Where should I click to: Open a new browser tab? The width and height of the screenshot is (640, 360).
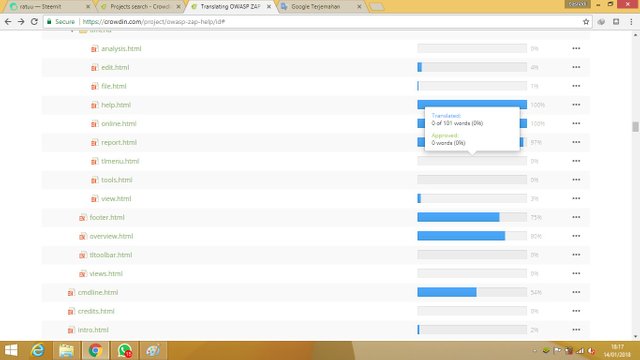[376, 7]
